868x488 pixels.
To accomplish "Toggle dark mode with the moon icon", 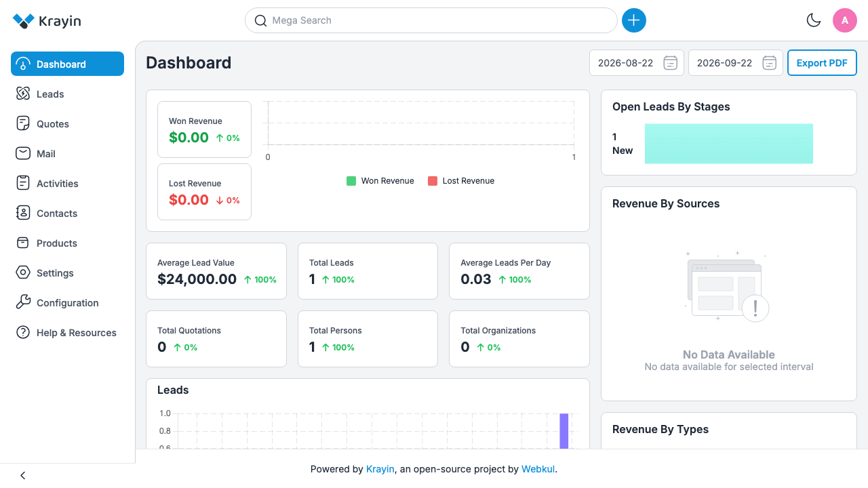I will pyautogui.click(x=814, y=20).
